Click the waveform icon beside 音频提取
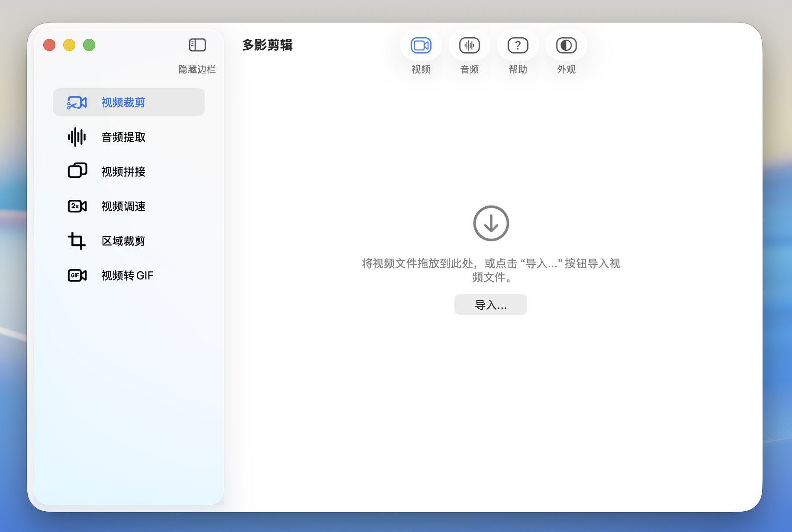This screenshot has height=532, width=792. click(77, 137)
